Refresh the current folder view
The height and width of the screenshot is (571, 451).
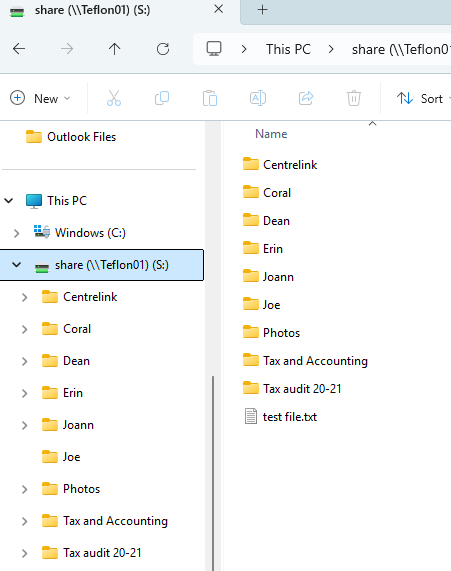[x=163, y=49]
